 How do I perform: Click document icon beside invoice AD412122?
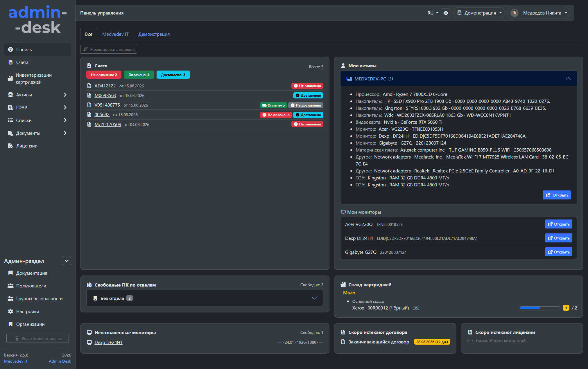pos(89,86)
